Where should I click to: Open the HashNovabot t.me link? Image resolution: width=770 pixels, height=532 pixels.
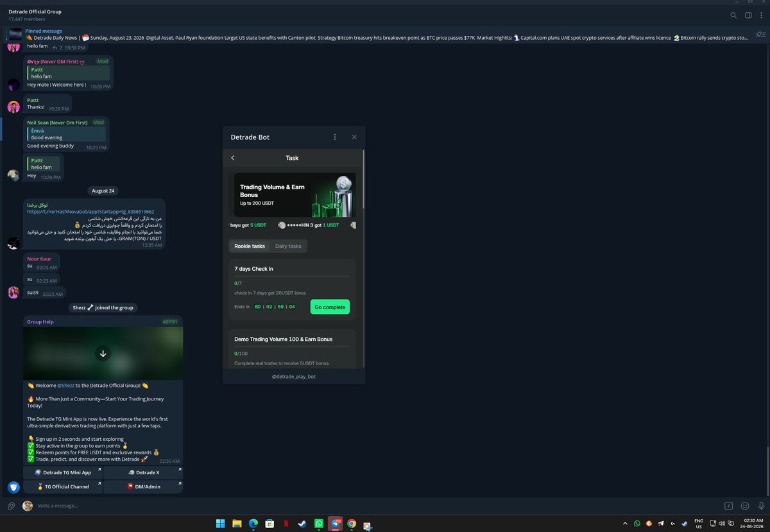pyautogui.click(x=90, y=211)
